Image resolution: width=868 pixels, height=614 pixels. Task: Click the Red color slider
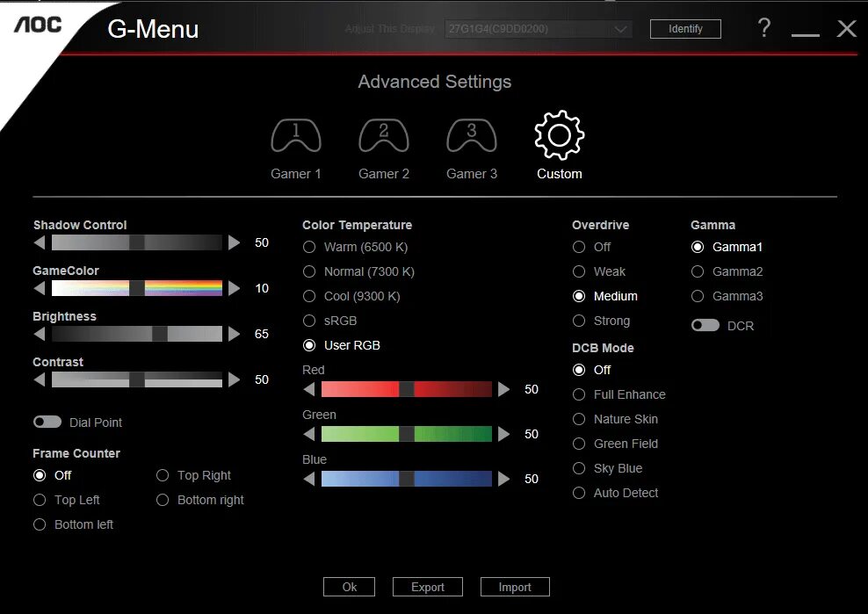point(406,389)
